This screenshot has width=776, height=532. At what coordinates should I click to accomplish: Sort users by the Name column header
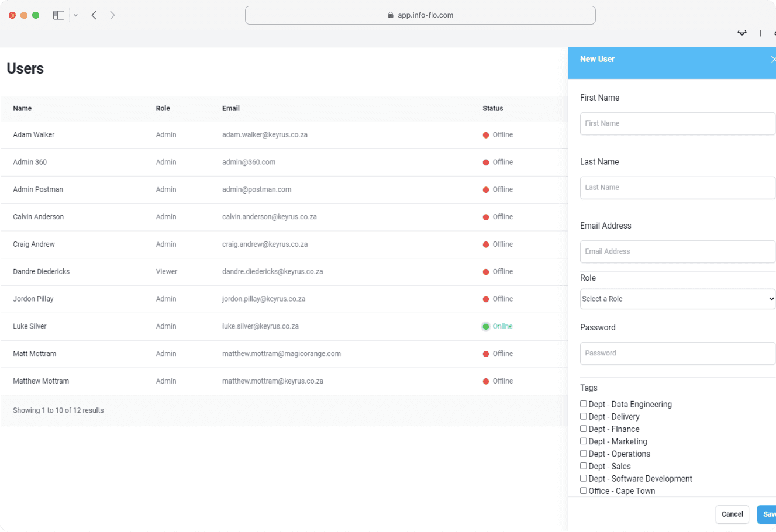click(x=22, y=108)
